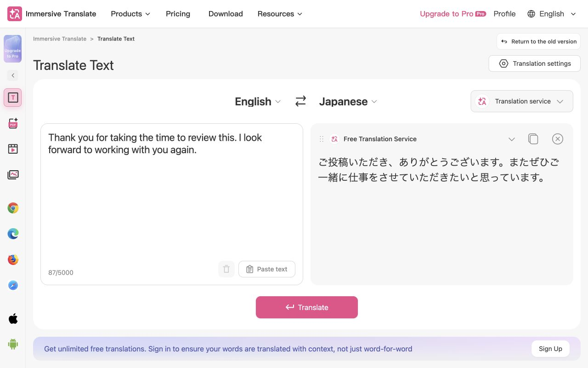Image resolution: width=588 pixels, height=368 pixels.
Task: Click the Paste text button
Action: (267, 269)
